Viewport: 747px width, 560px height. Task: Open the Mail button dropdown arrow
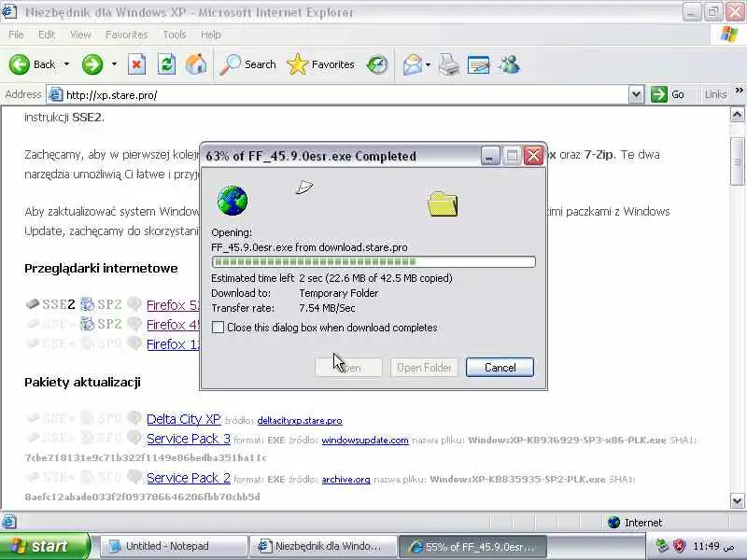click(x=428, y=64)
